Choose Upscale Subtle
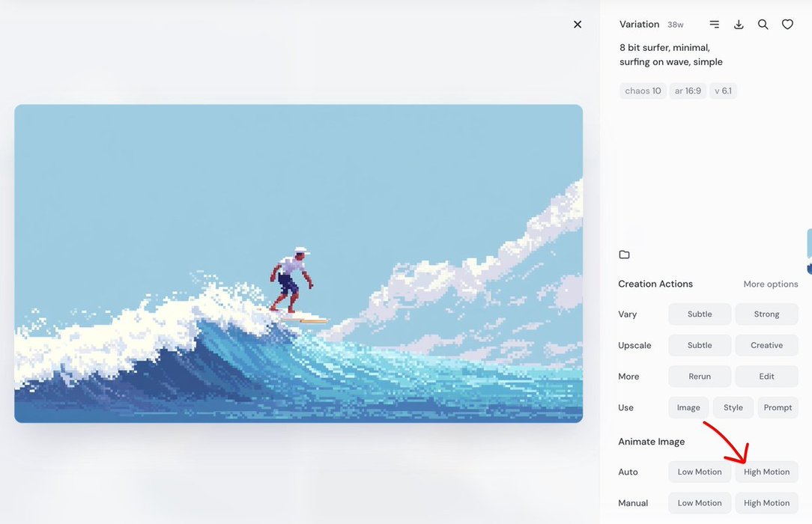 point(700,346)
